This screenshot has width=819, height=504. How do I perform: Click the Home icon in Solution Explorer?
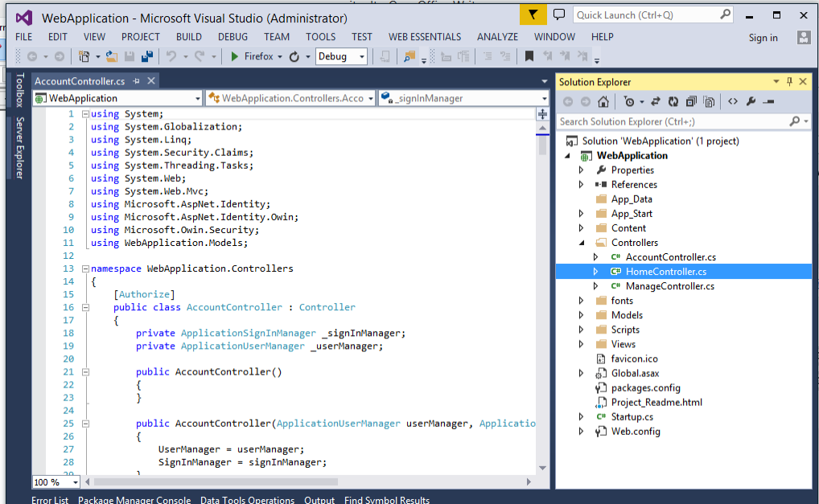pyautogui.click(x=603, y=101)
